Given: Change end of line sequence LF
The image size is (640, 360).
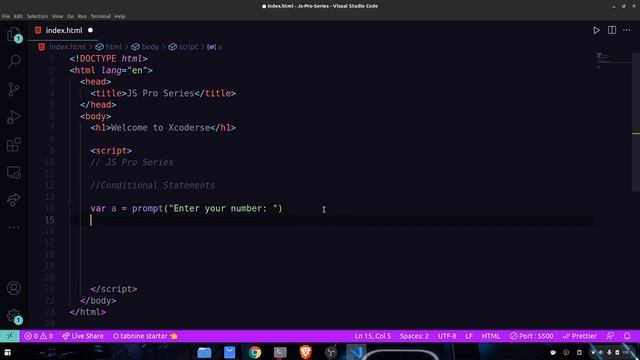Looking at the screenshot, I should pos(469,336).
